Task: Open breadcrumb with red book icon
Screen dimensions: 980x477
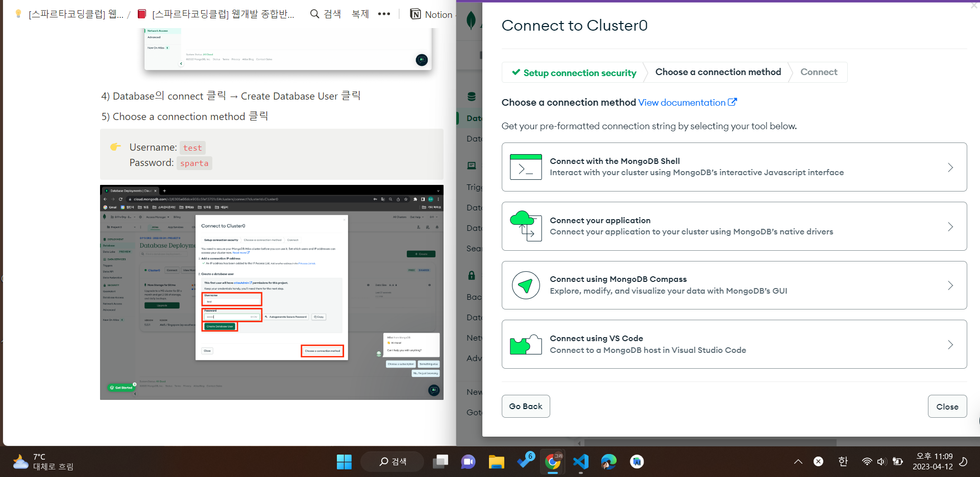Action: pos(216,14)
